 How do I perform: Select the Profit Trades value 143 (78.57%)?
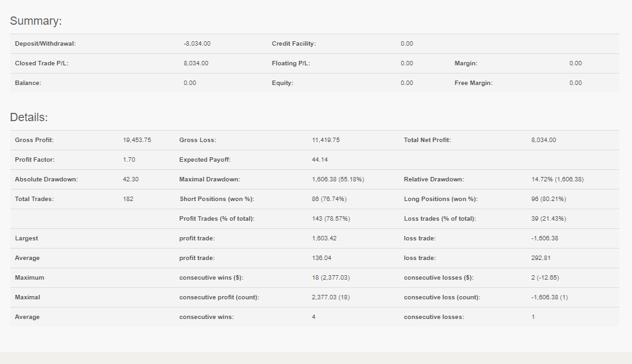(x=331, y=219)
